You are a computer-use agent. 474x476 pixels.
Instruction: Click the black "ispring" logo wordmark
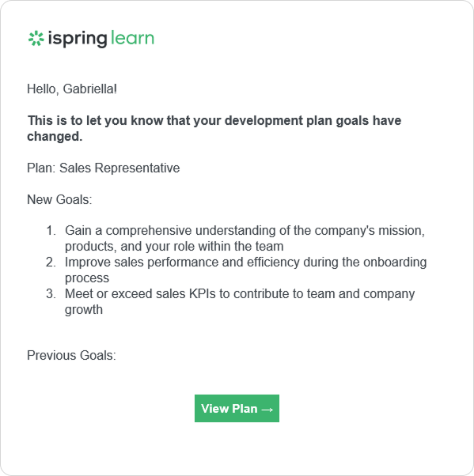click(78, 39)
